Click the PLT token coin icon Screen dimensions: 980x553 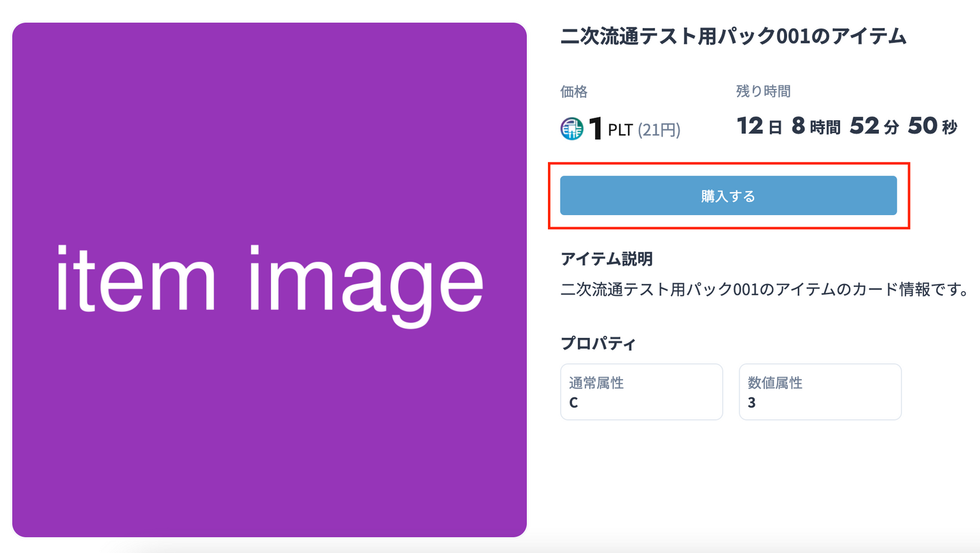click(571, 129)
